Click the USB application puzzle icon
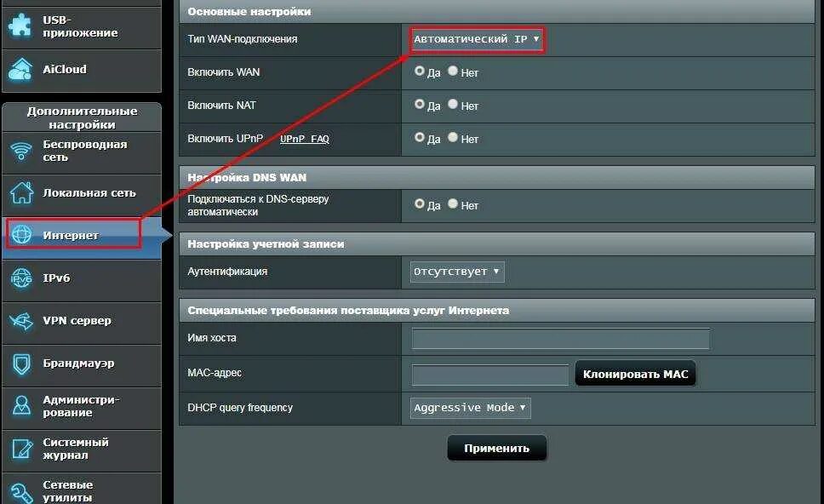 (20, 26)
